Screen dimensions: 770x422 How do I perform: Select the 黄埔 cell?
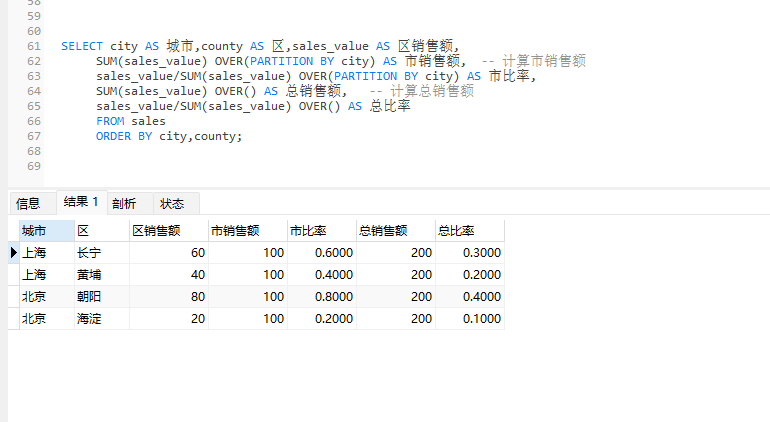tap(102, 275)
